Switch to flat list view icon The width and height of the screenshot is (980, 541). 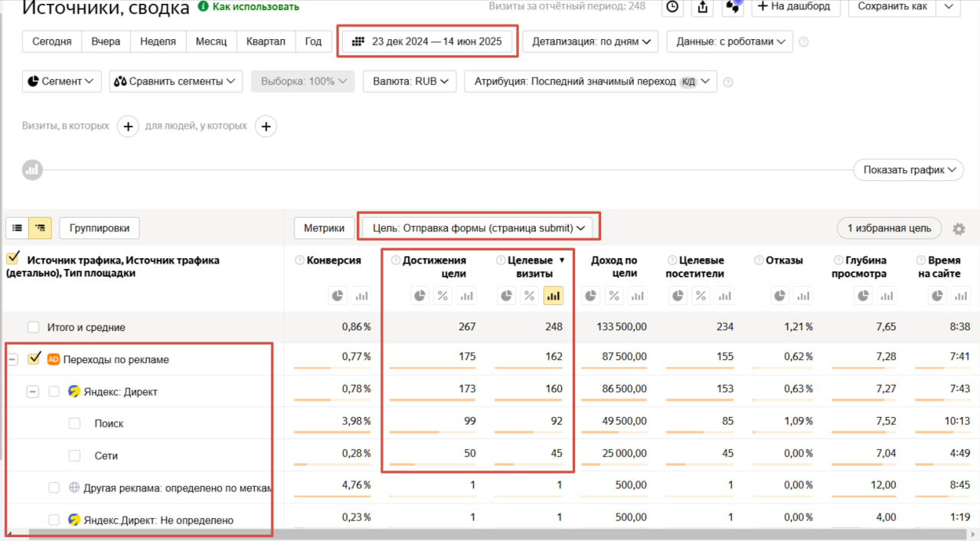17,228
